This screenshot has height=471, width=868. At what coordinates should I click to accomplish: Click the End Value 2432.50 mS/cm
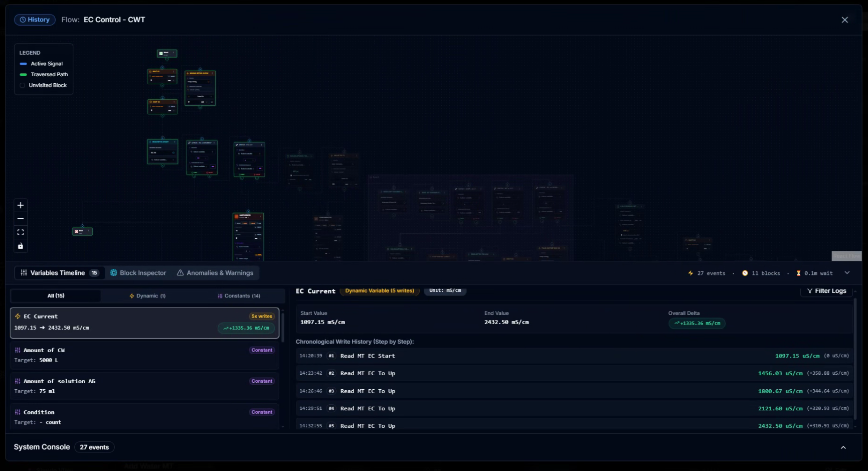pyautogui.click(x=506, y=323)
